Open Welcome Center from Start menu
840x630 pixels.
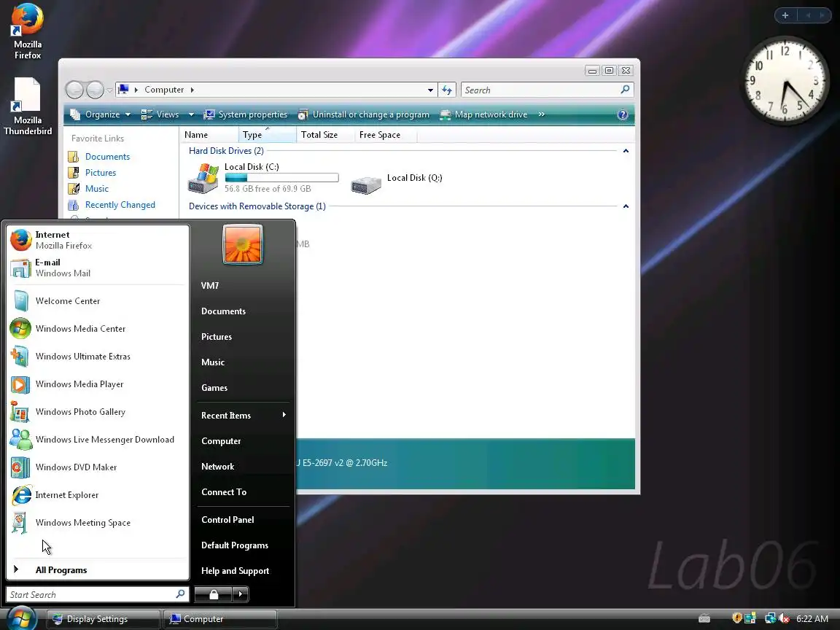(x=98, y=301)
